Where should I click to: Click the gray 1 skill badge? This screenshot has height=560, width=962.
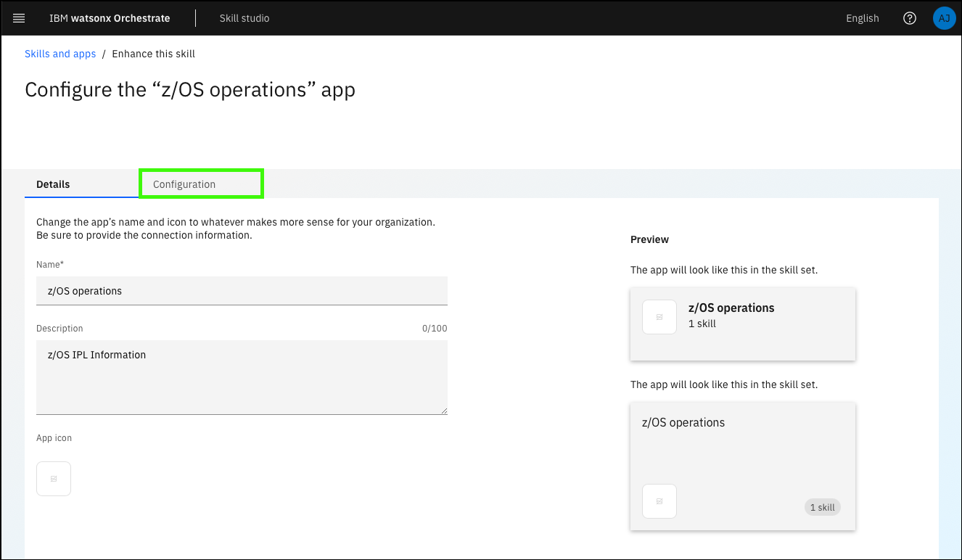click(x=822, y=508)
